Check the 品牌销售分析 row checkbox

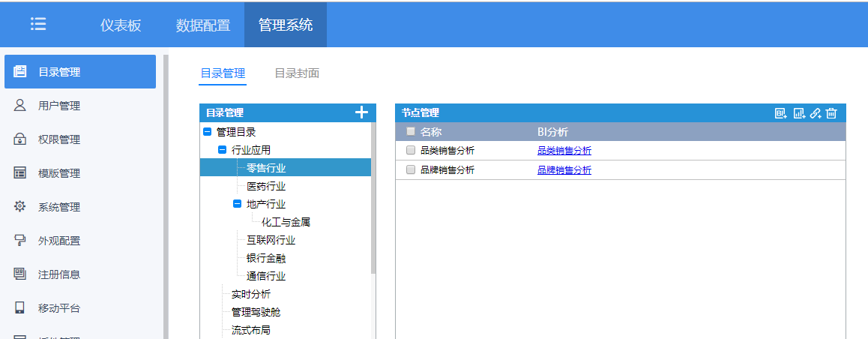(410, 170)
